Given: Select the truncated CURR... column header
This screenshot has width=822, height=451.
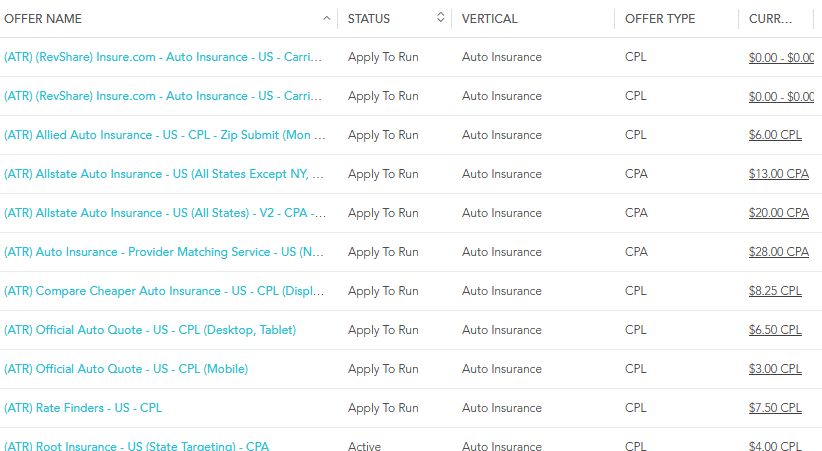Looking at the screenshot, I should [x=770, y=19].
